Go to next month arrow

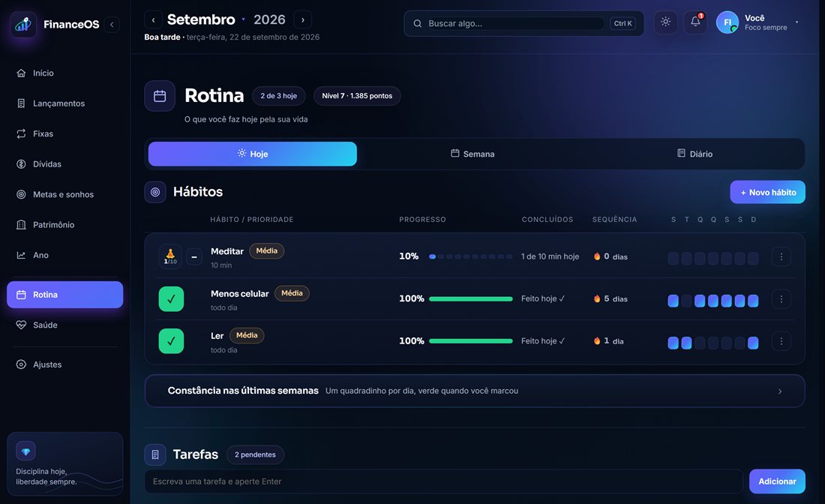click(x=302, y=20)
